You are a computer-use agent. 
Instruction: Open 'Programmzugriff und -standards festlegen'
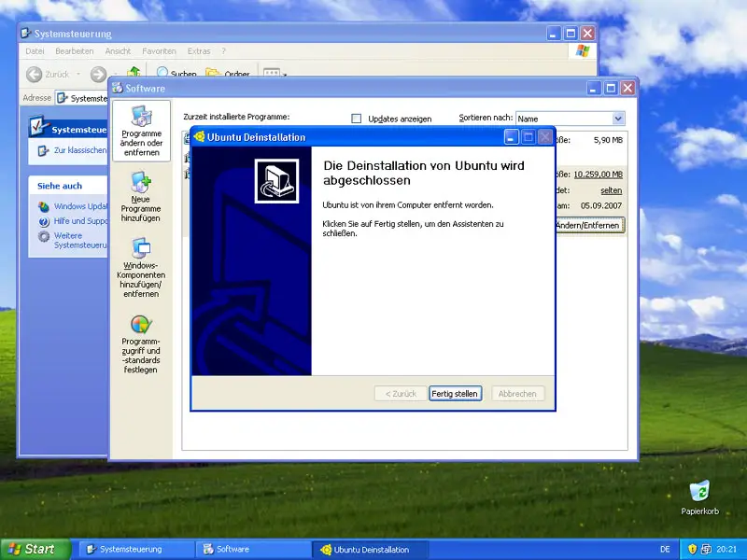pyautogui.click(x=141, y=343)
